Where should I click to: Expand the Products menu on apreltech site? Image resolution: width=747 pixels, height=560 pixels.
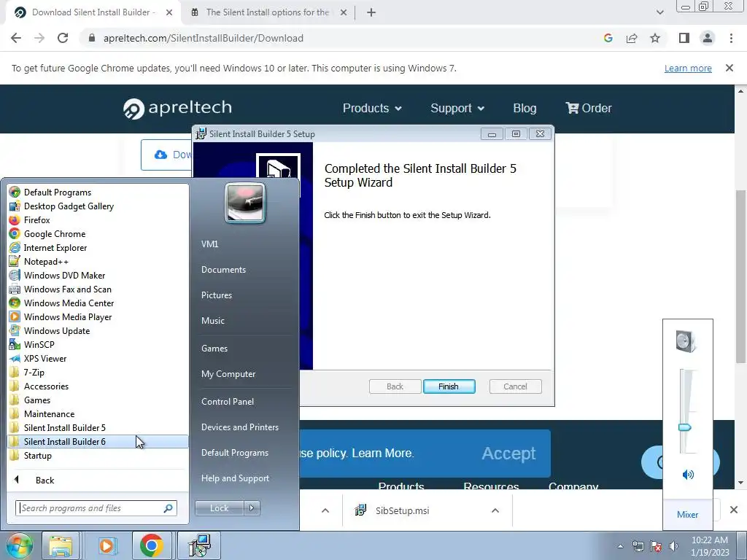[x=372, y=108]
